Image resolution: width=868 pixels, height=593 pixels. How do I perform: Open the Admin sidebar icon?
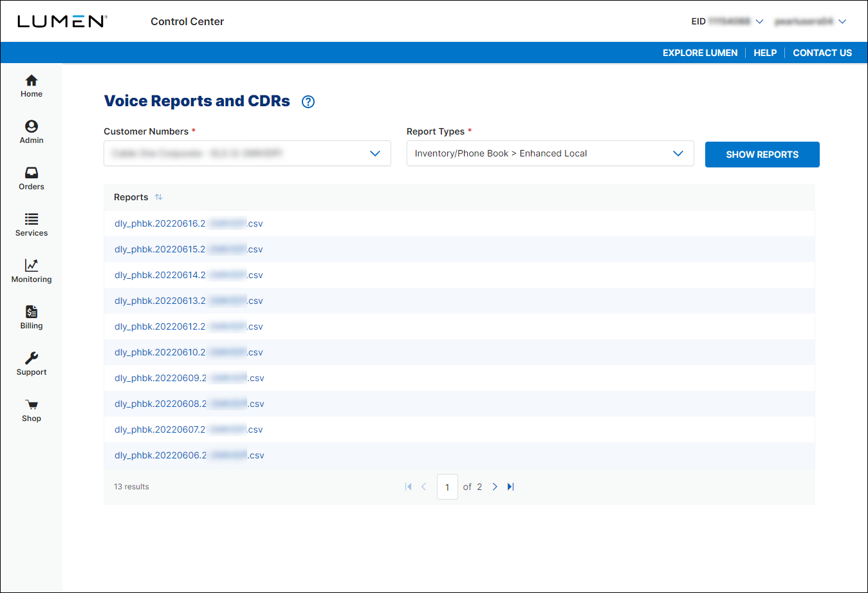click(x=32, y=126)
